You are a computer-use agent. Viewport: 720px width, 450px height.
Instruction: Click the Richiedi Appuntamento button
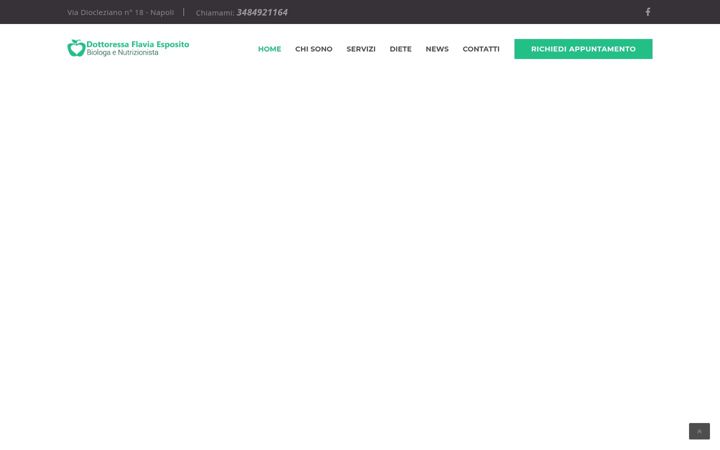point(583,49)
